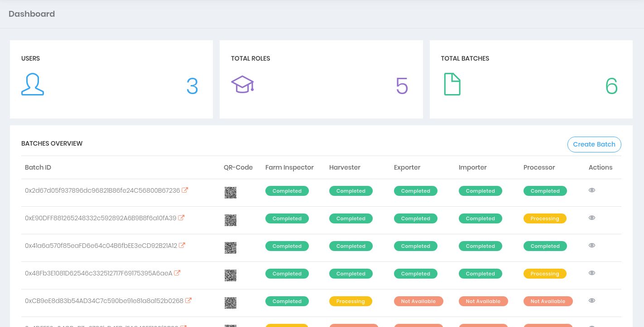Click the Total Roles graduation cap icon
The image size is (644, 327).
tap(242, 85)
